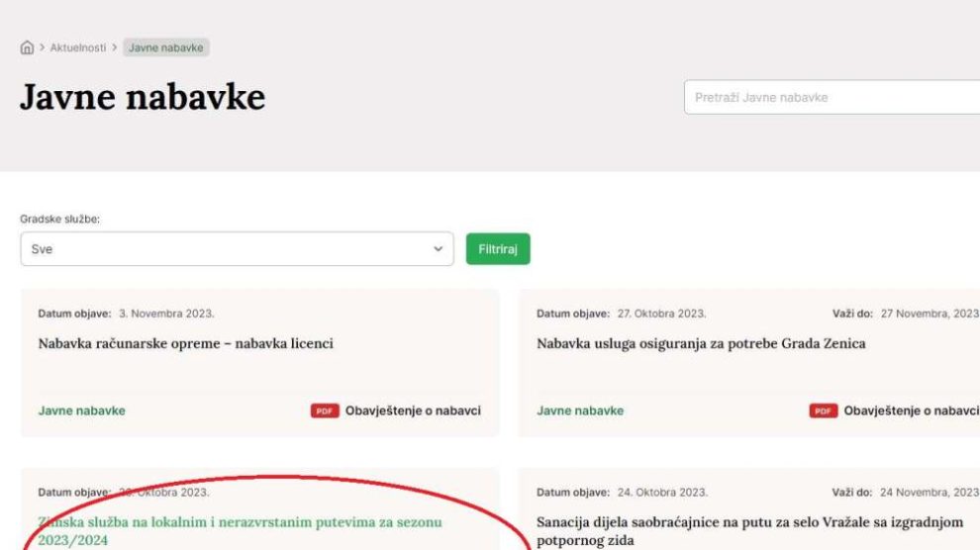Open the Aktuelnosti breadcrumb link

pos(78,47)
